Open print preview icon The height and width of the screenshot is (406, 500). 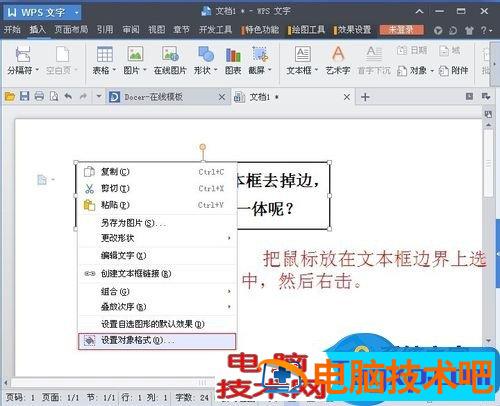coord(54,97)
